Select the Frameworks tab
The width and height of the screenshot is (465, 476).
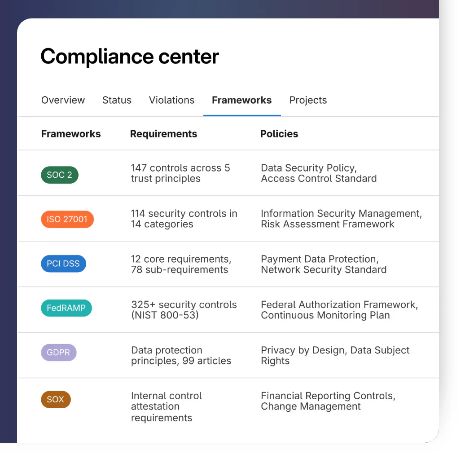[241, 100]
